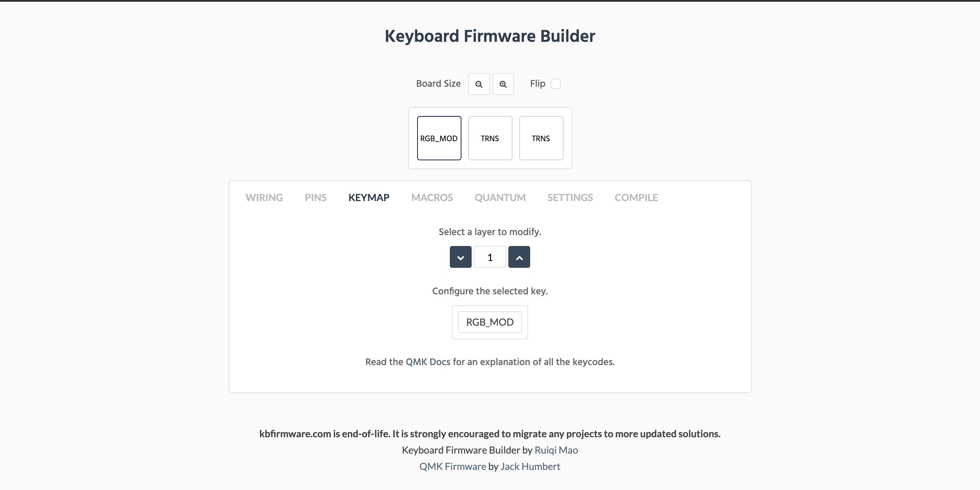Screen dimensions: 980x490
Task: Enable the Flip checkbox
Action: pyautogui.click(x=555, y=84)
